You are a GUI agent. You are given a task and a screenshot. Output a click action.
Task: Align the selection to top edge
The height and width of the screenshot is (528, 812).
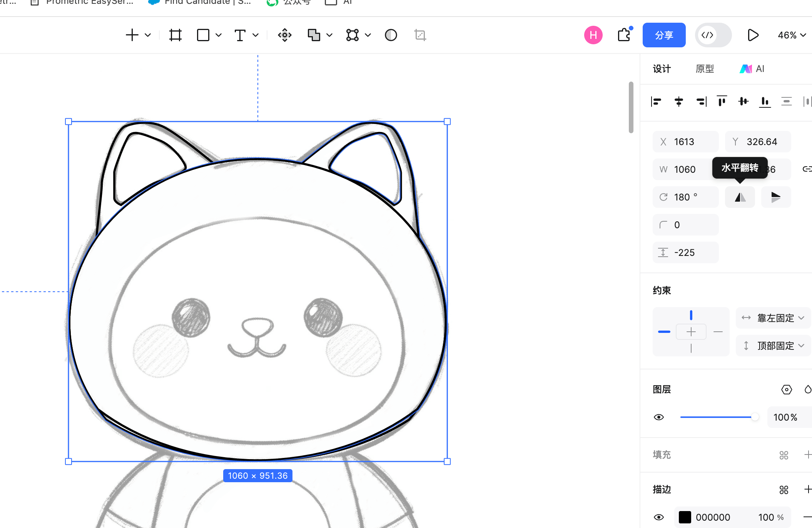pos(722,102)
